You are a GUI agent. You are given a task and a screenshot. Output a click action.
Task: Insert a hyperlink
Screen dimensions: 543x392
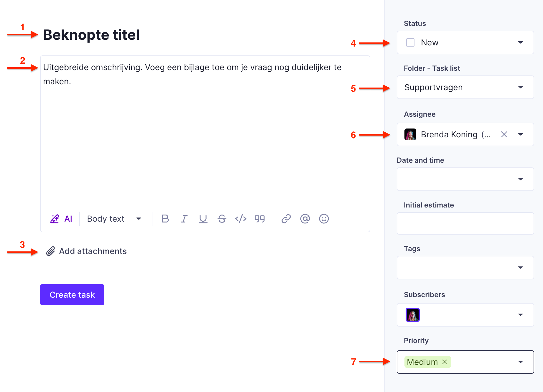tap(286, 219)
